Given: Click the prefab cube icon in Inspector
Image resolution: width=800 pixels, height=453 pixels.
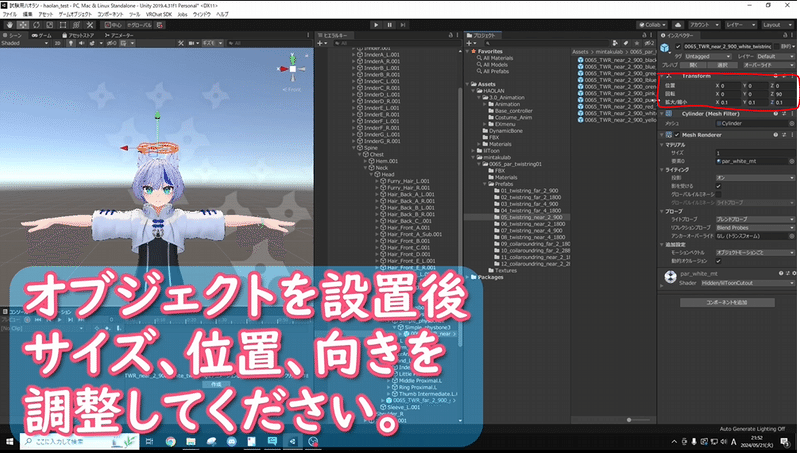Looking at the screenshot, I should point(665,47).
